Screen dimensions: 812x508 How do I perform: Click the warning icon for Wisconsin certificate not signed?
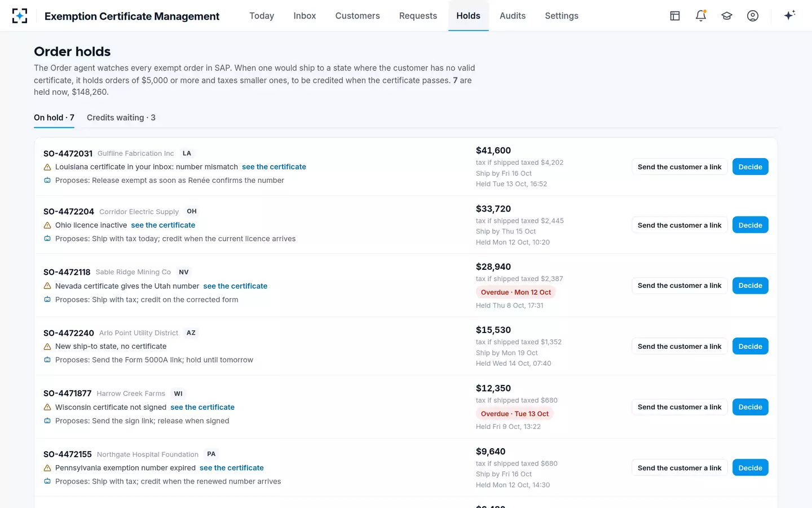(x=47, y=408)
